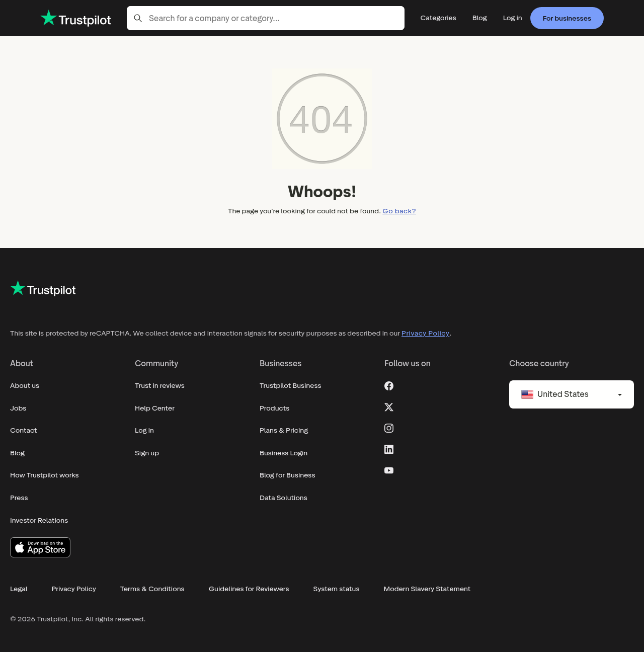Open Trustpilot's LinkedIn icon

point(389,449)
